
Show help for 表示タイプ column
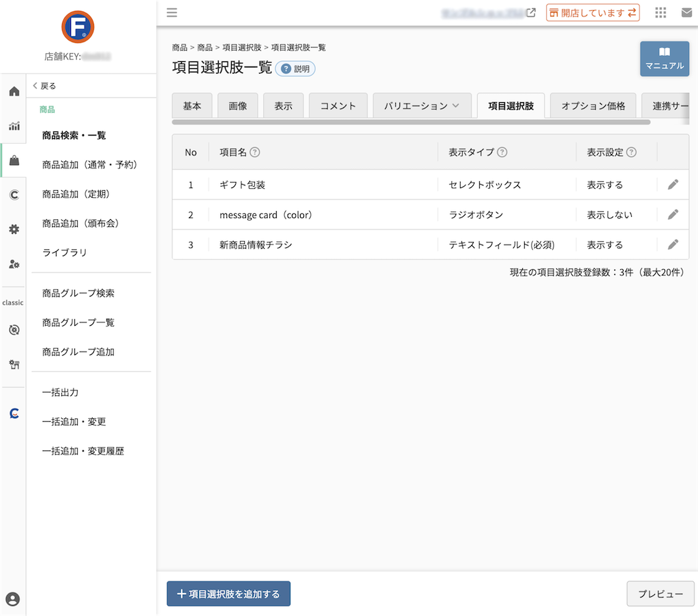[502, 152]
